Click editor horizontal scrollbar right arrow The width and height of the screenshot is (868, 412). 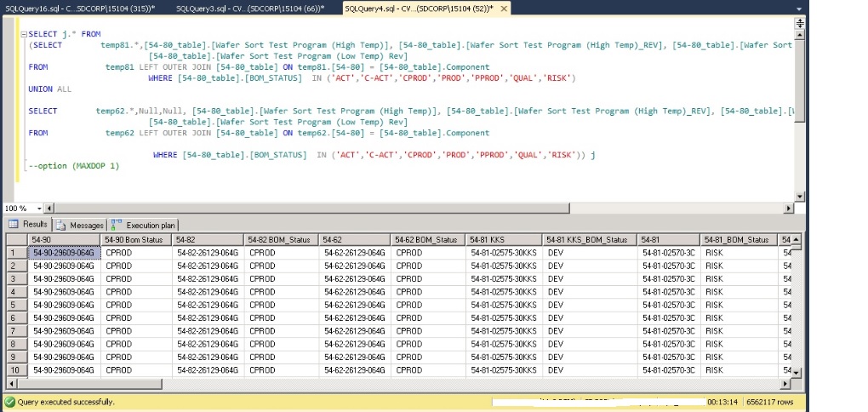tap(789, 209)
